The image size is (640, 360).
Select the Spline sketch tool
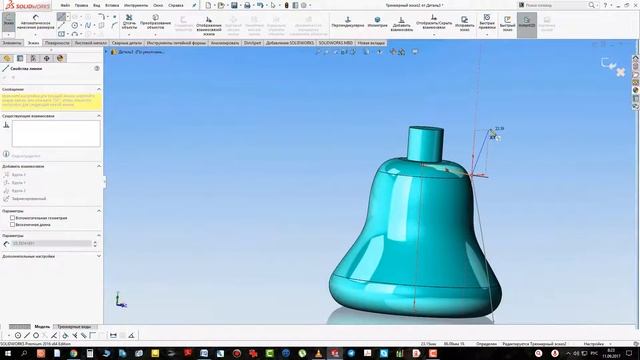(88, 25)
